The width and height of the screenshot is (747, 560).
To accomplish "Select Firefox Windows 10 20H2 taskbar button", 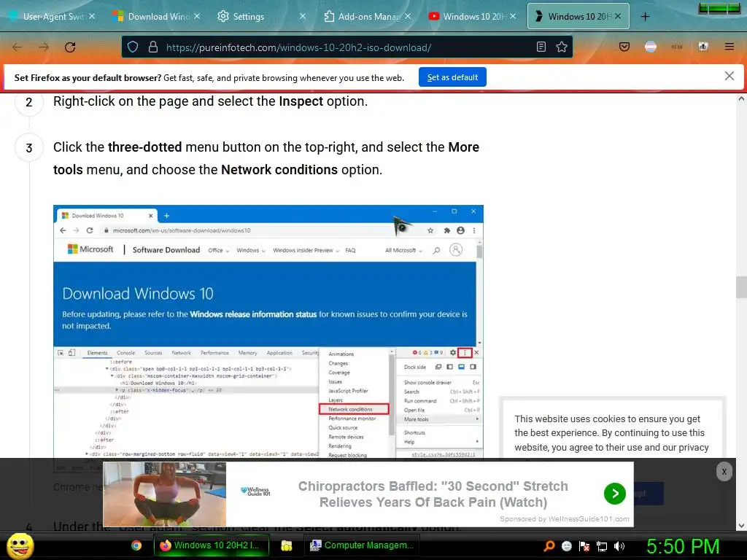I will pos(211,545).
